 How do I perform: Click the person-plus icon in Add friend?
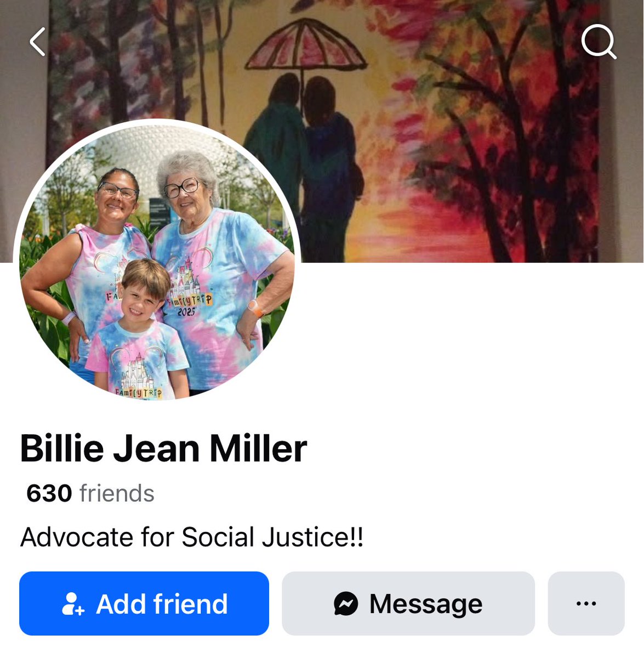[73, 604]
